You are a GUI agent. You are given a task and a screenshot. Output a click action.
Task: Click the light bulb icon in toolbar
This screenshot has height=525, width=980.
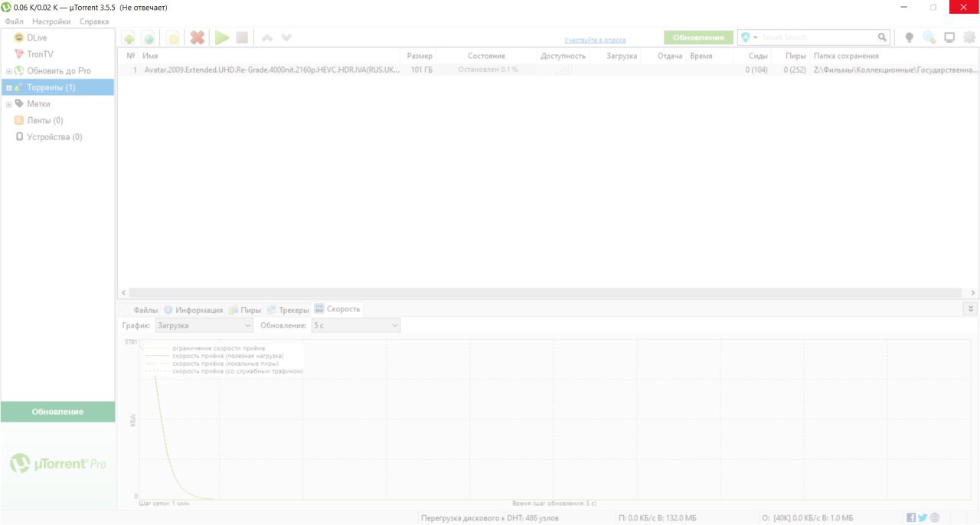910,37
